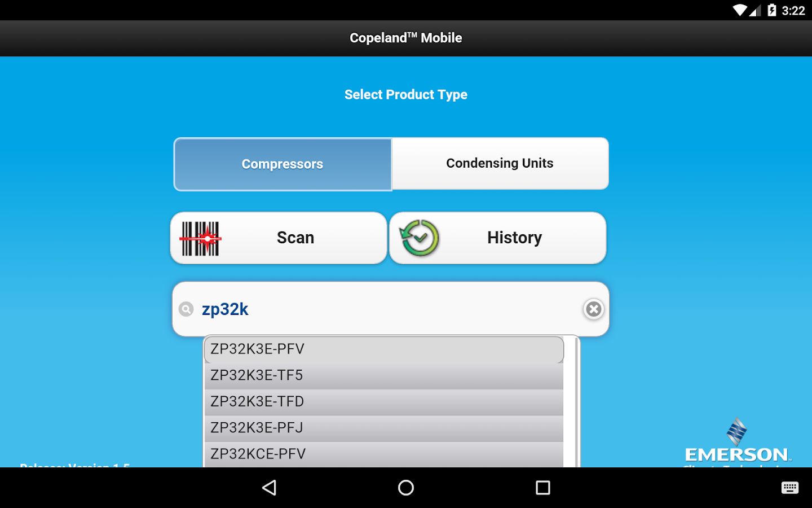Switch to the Condensing Units tab
Viewport: 812px width, 508px height.
tap(500, 164)
